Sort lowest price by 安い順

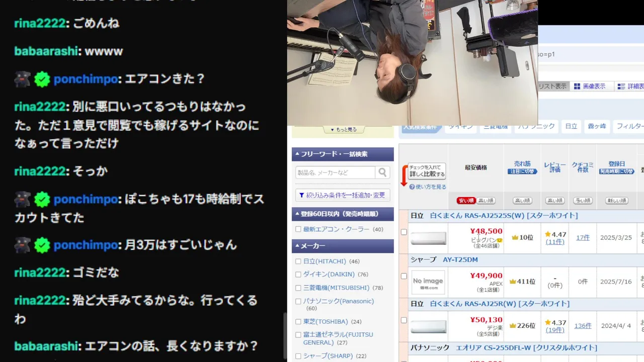tap(465, 201)
